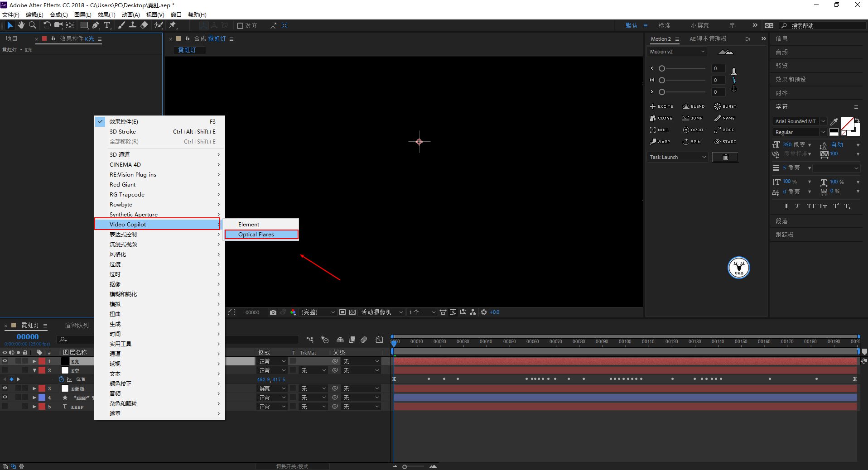The image size is (868, 470).
Task: Select the Pan Behind anchor point tool
Action: tap(70, 25)
